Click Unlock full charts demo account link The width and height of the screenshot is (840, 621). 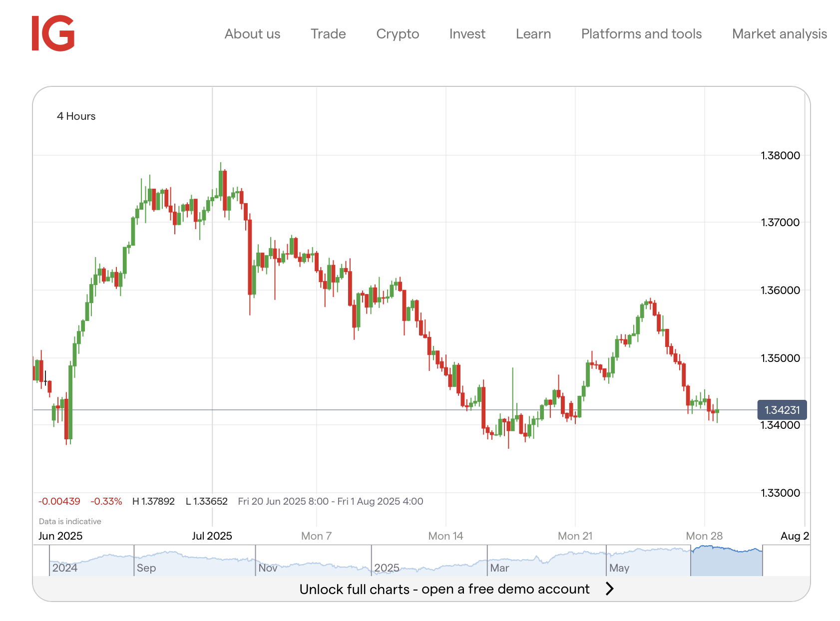point(444,589)
